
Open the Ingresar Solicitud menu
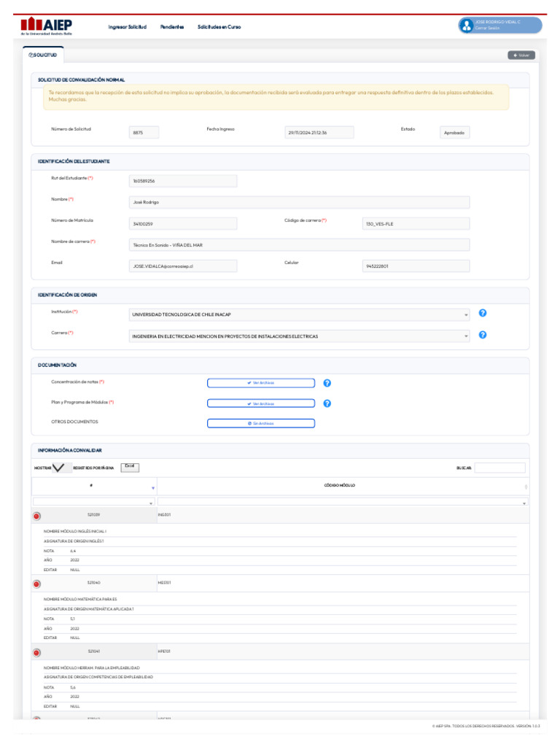(127, 27)
